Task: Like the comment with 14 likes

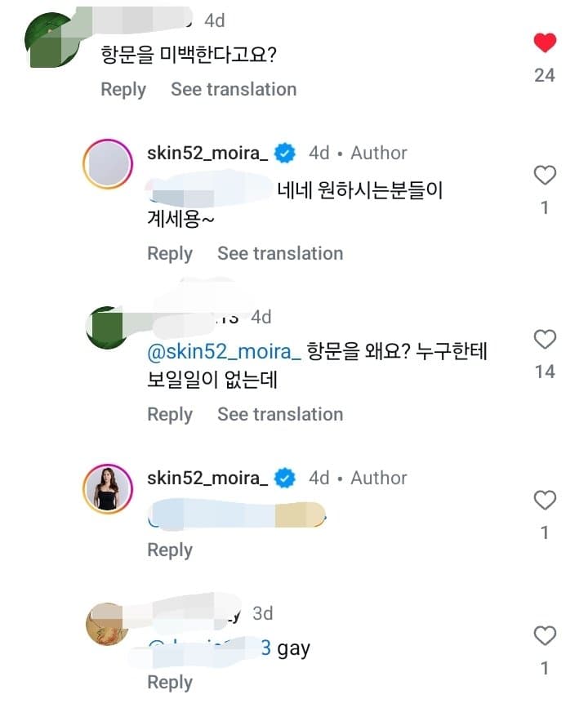Action: [x=545, y=339]
